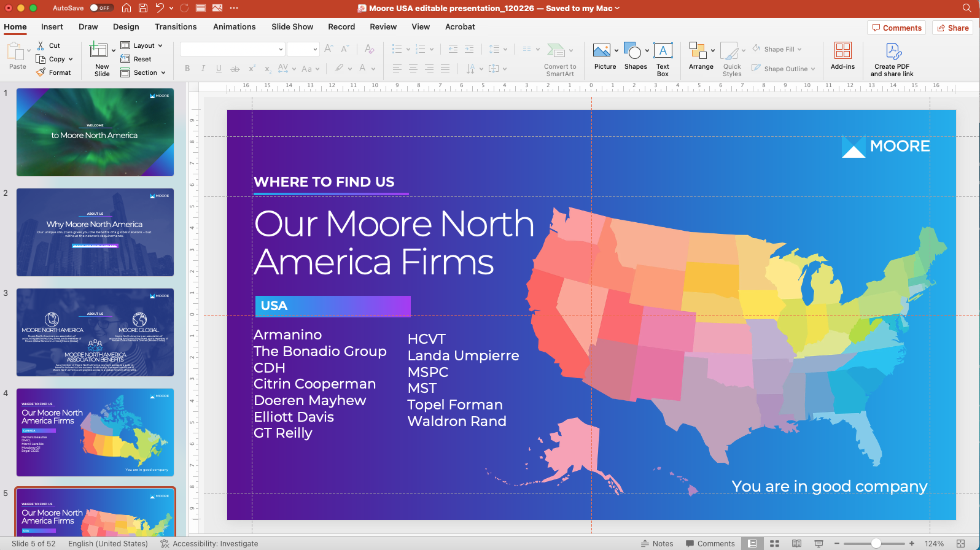Open Quick Styles gallery
Image resolution: width=980 pixels, height=550 pixels.
click(732, 59)
